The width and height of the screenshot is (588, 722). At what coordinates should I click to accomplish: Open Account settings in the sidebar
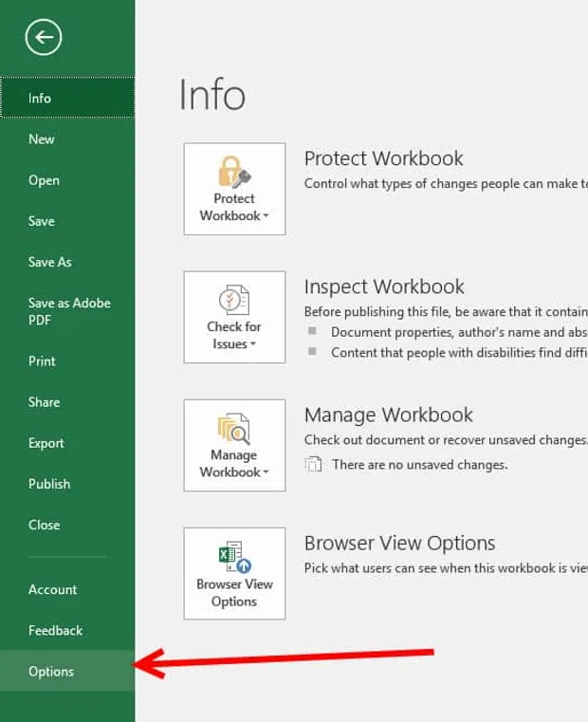coord(67,589)
